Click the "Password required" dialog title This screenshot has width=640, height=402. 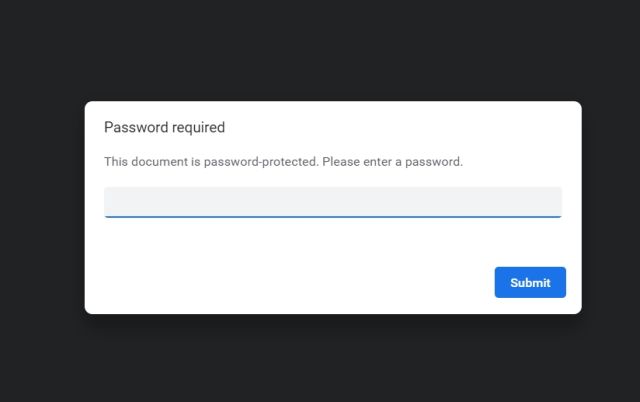click(x=164, y=127)
